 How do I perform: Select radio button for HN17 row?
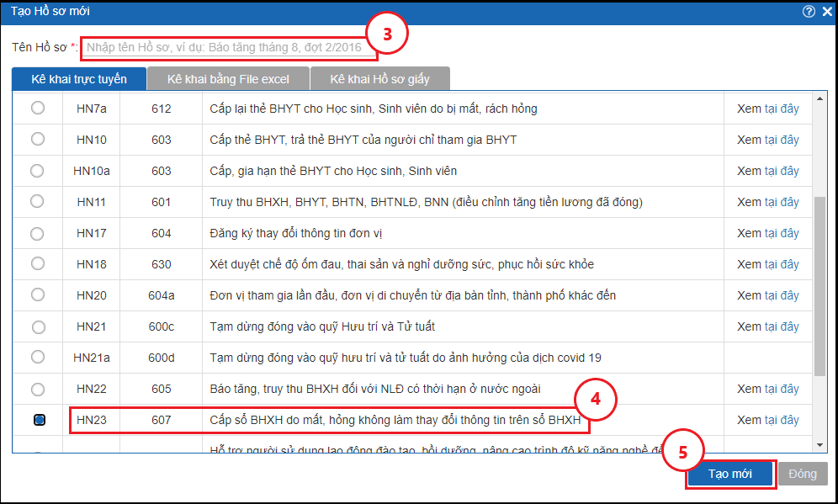pos(38,233)
